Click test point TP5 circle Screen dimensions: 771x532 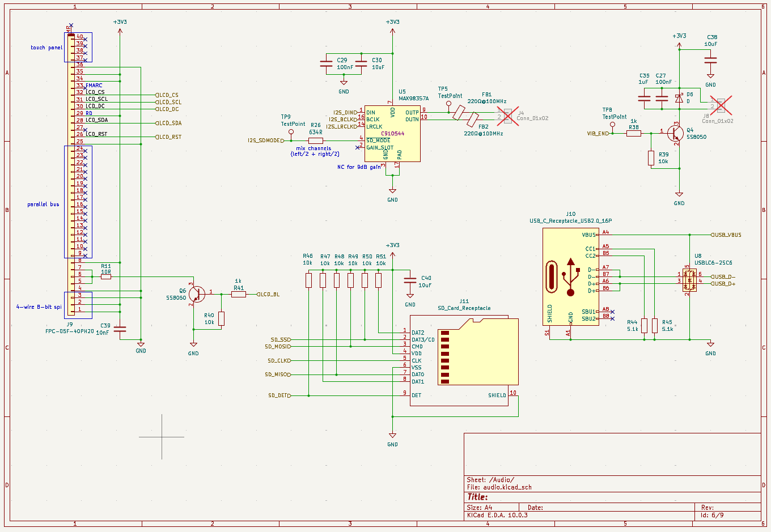coord(448,104)
